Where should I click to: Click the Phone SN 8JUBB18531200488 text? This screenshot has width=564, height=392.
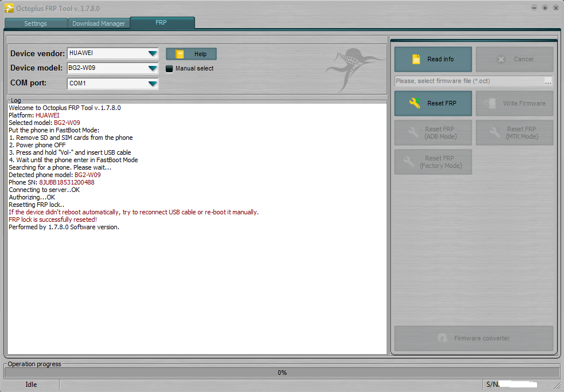pos(52,182)
